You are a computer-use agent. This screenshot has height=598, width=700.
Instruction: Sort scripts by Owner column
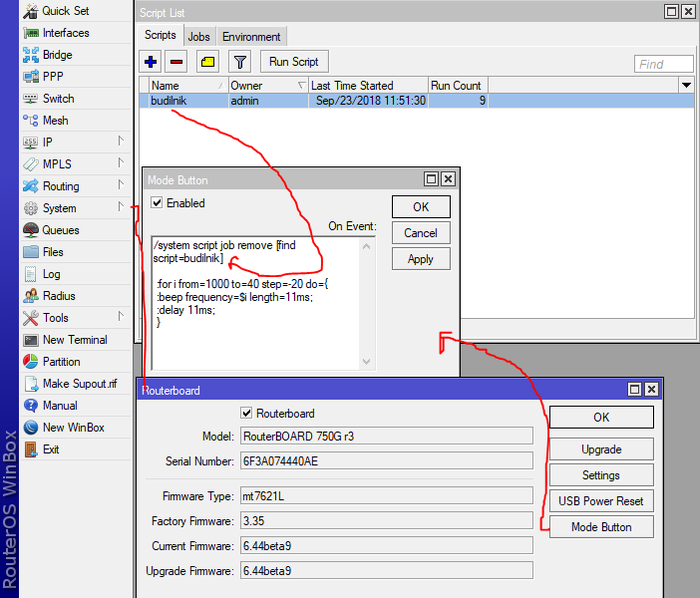268,85
